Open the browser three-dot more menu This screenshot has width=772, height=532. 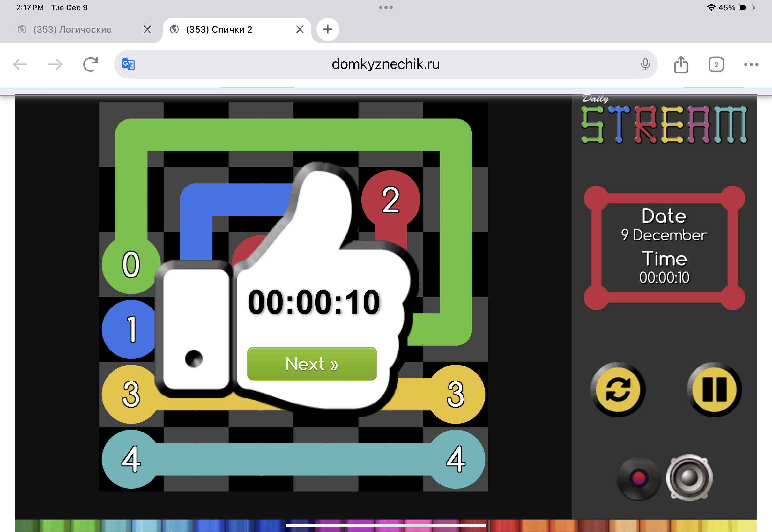[x=751, y=64]
